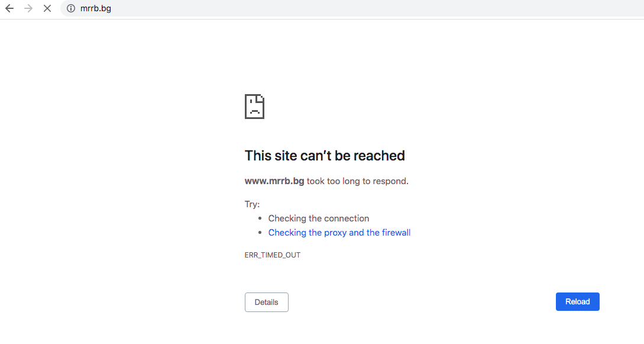Open the site information icon

pos(71,8)
